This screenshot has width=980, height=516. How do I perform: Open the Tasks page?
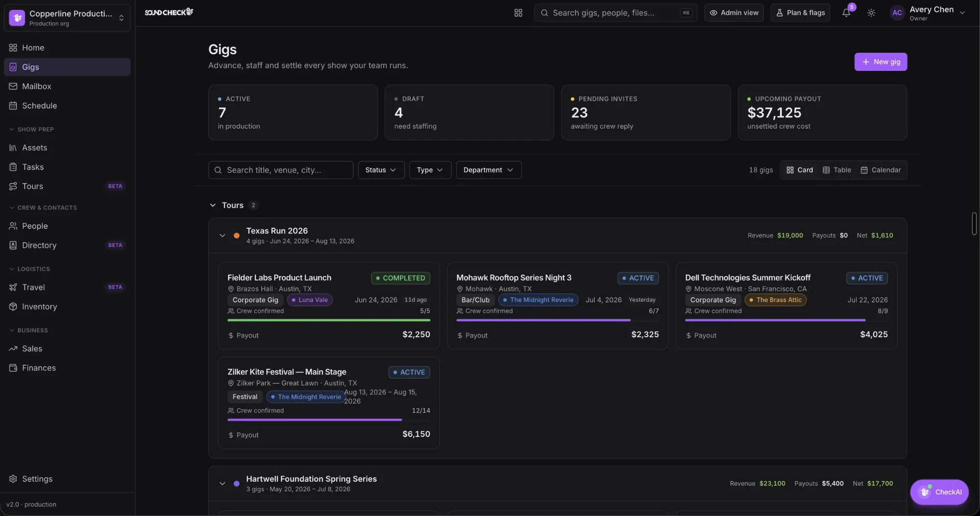coord(67,167)
